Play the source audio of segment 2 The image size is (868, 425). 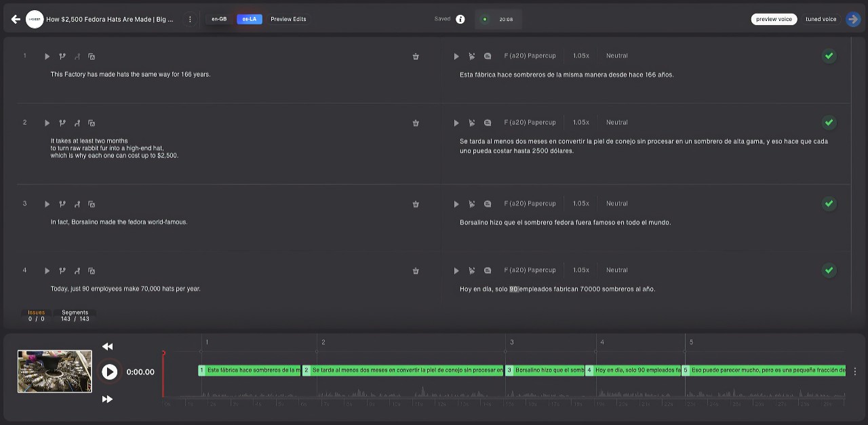(47, 123)
